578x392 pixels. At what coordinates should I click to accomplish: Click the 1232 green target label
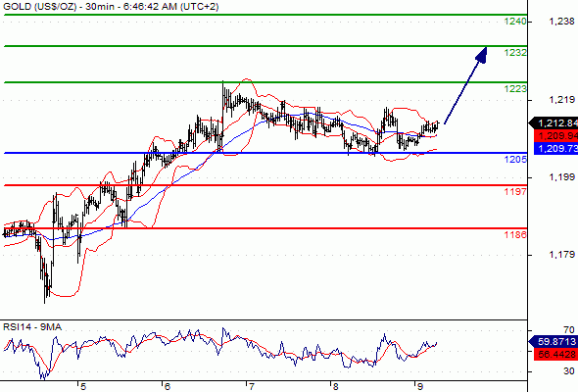[x=515, y=53]
